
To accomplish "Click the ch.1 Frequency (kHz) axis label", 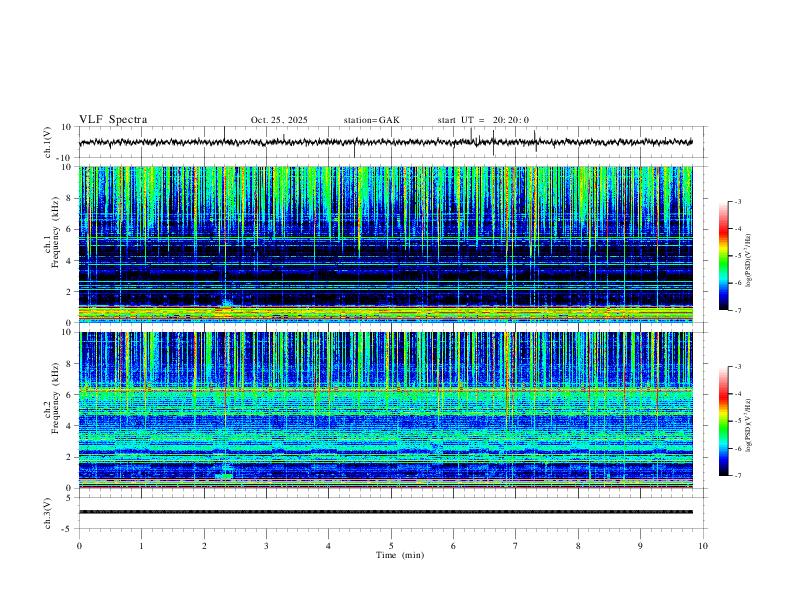I will pos(51,232).
